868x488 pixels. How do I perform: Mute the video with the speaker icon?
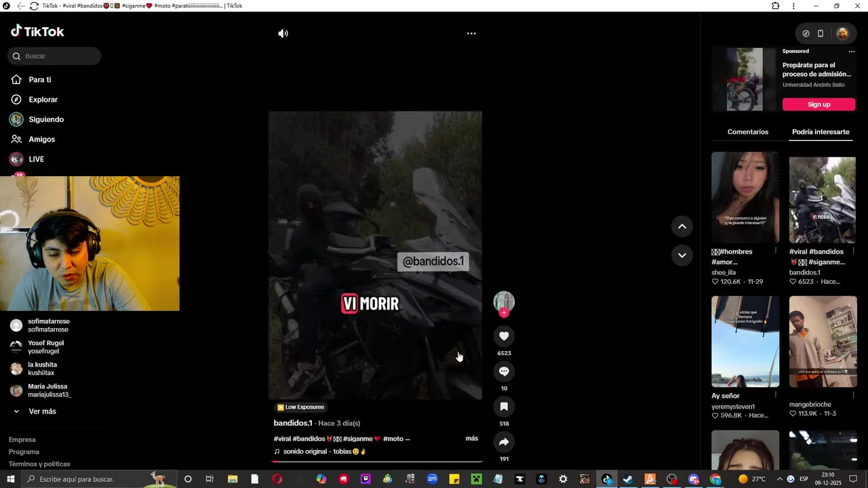(x=283, y=33)
